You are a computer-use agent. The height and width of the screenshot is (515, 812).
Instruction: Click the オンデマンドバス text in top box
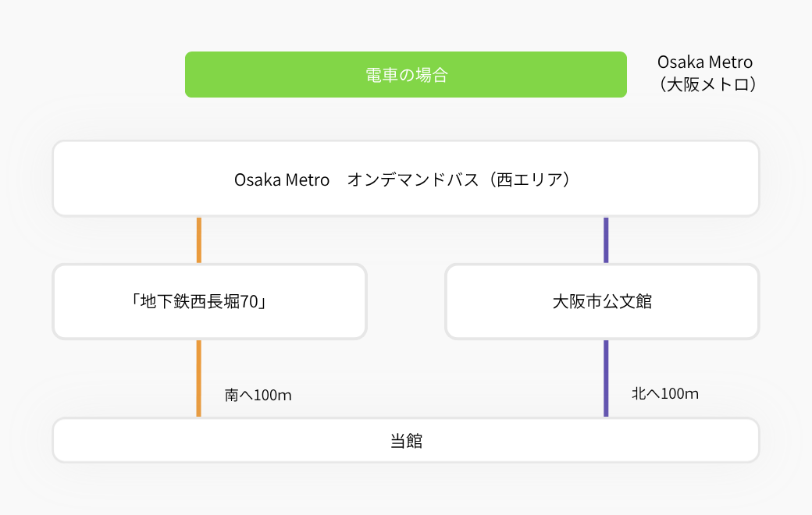pos(413,179)
